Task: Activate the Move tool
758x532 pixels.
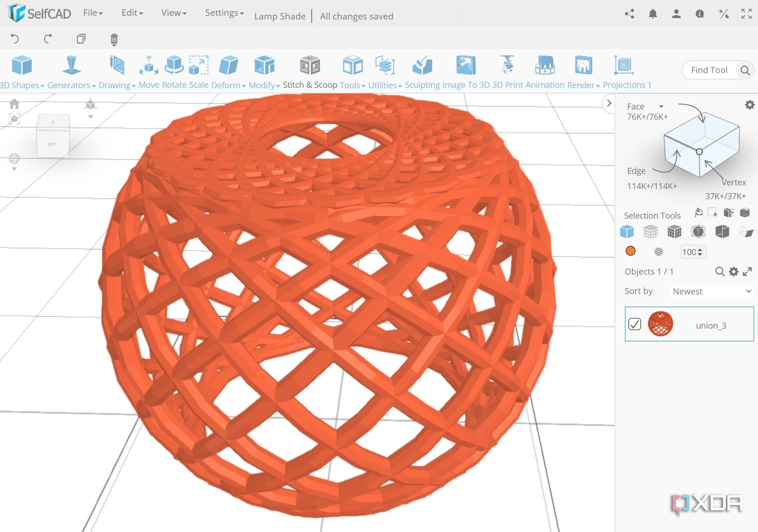Action: [148, 65]
